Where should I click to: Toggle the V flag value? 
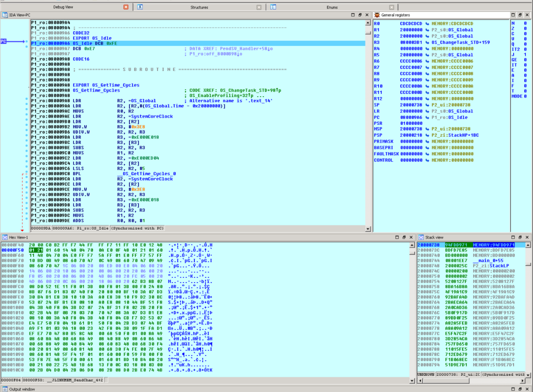coord(525,39)
